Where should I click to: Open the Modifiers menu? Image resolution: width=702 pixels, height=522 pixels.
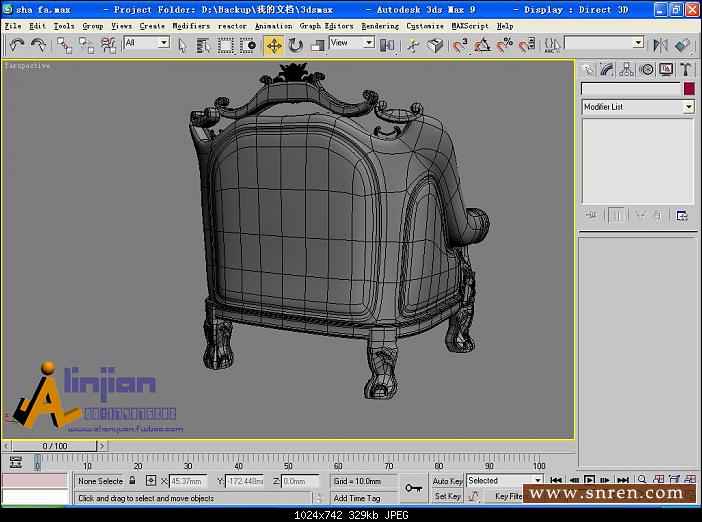(x=191, y=26)
